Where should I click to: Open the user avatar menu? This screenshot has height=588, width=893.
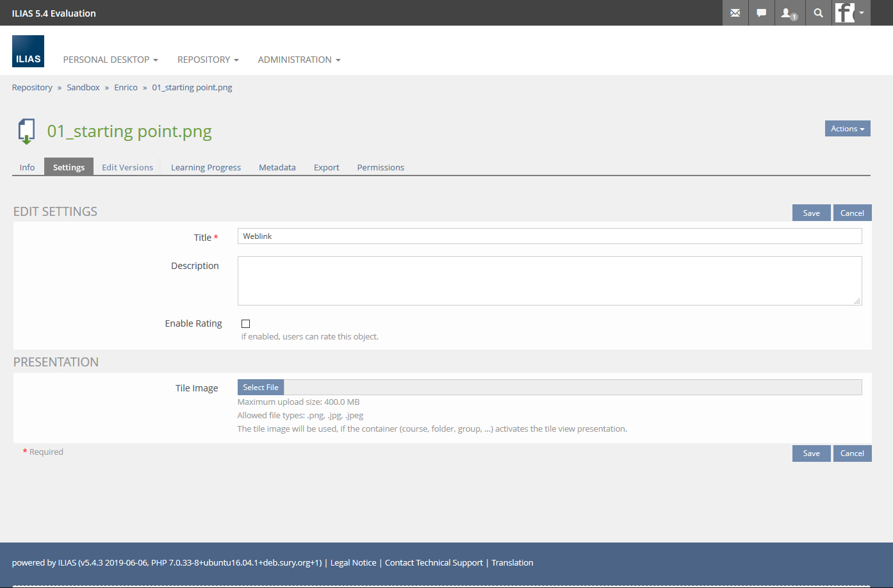point(851,13)
